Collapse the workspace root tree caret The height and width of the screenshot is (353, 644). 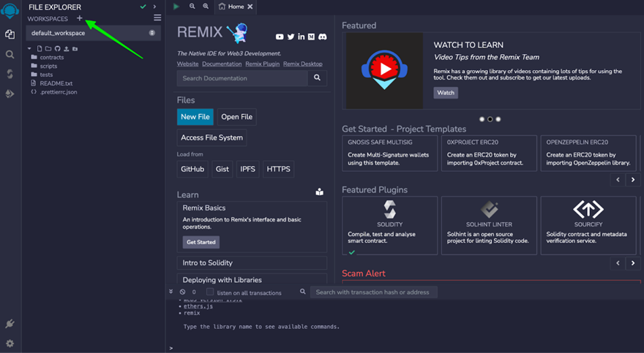pos(29,48)
